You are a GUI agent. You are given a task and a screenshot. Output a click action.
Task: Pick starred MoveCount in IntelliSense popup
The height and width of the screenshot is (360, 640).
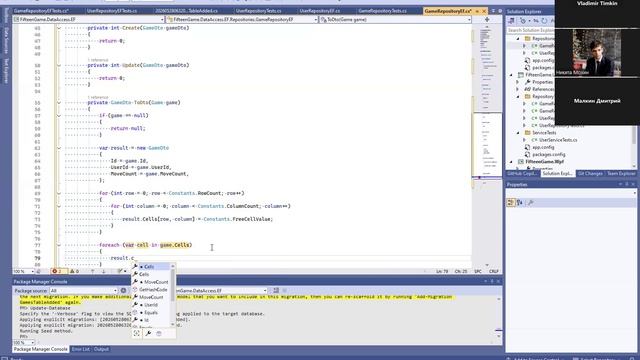click(150, 282)
